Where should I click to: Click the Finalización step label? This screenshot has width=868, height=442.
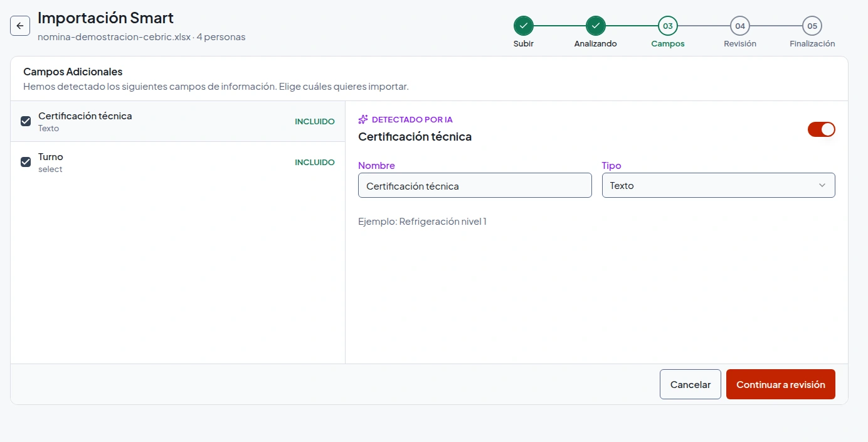(x=812, y=44)
